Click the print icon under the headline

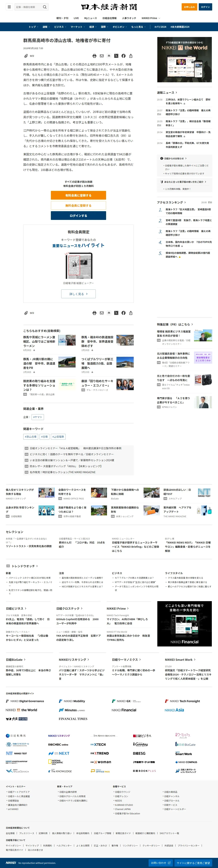(94, 56)
